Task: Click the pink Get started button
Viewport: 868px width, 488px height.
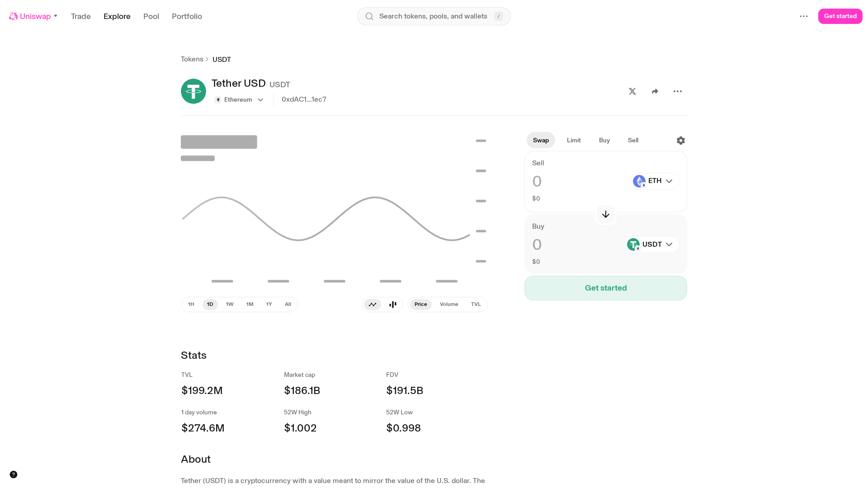Action: click(x=840, y=16)
